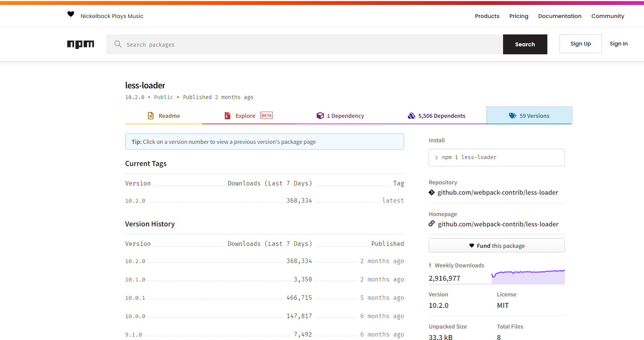
Task: Click the Sign Up button
Action: [581, 44]
